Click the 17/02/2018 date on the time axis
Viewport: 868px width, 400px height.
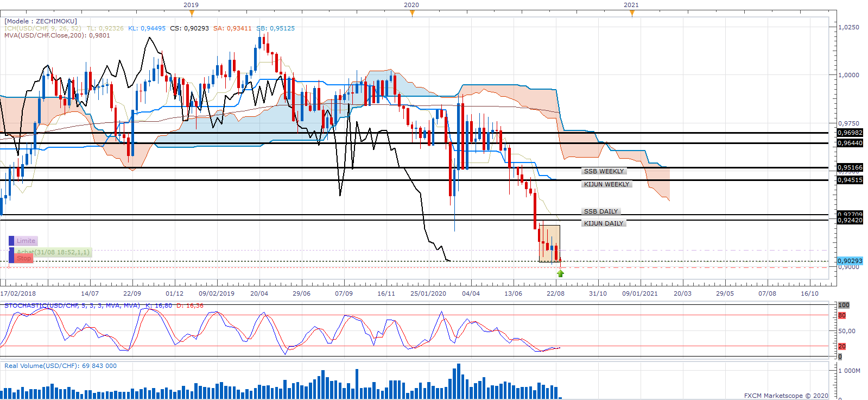[x=18, y=293]
